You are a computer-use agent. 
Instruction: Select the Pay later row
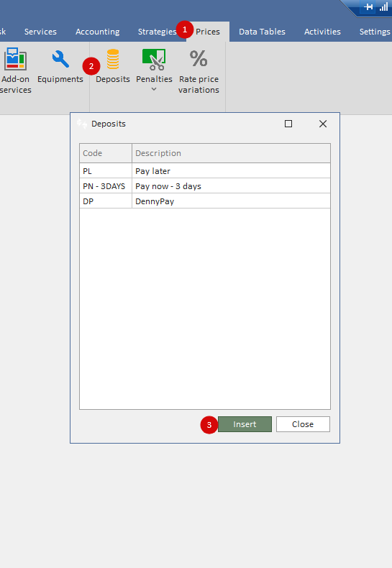(205, 170)
